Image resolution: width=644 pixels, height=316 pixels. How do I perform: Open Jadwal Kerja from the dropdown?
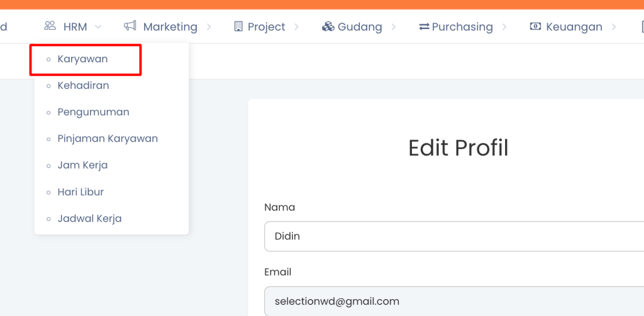point(89,218)
